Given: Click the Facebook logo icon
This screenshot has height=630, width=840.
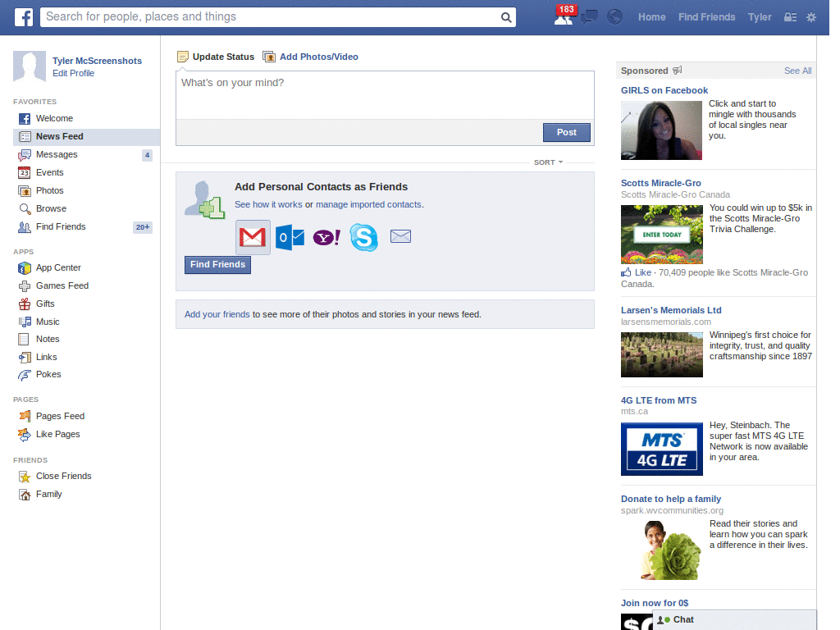Looking at the screenshot, I should 24,17.
